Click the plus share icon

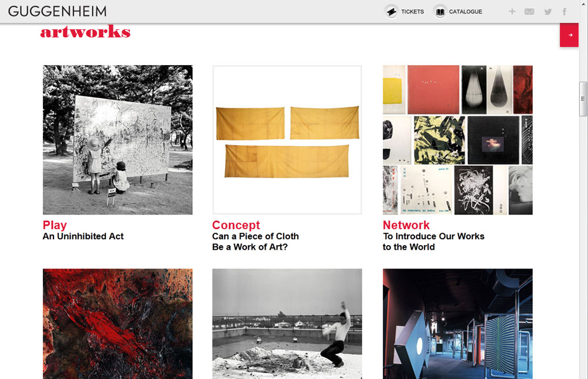click(x=512, y=12)
